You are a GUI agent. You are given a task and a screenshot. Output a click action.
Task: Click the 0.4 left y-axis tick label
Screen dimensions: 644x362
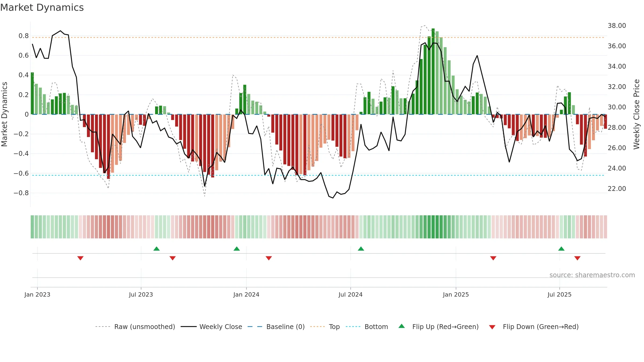pos(24,75)
